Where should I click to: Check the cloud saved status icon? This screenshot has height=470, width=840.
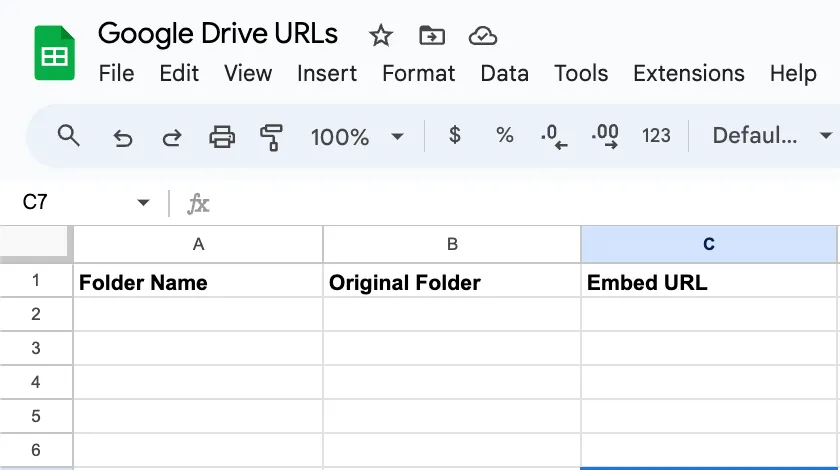[483, 36]
